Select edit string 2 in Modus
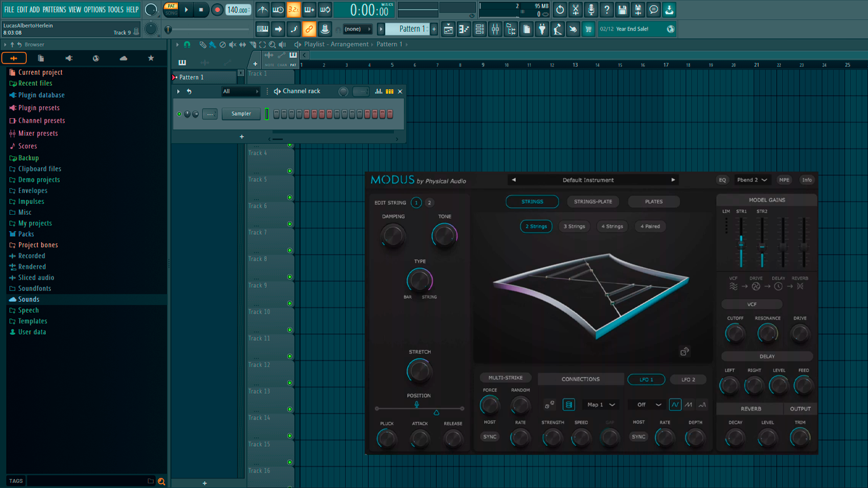Image resolution: width=868 pixels, height=488 pixels. point(430,203)
